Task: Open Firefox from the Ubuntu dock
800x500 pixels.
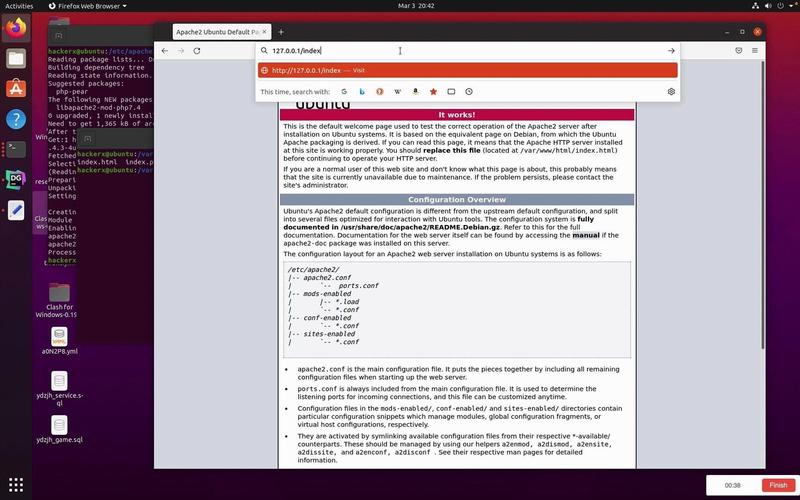Action: [x=16, y=28]
